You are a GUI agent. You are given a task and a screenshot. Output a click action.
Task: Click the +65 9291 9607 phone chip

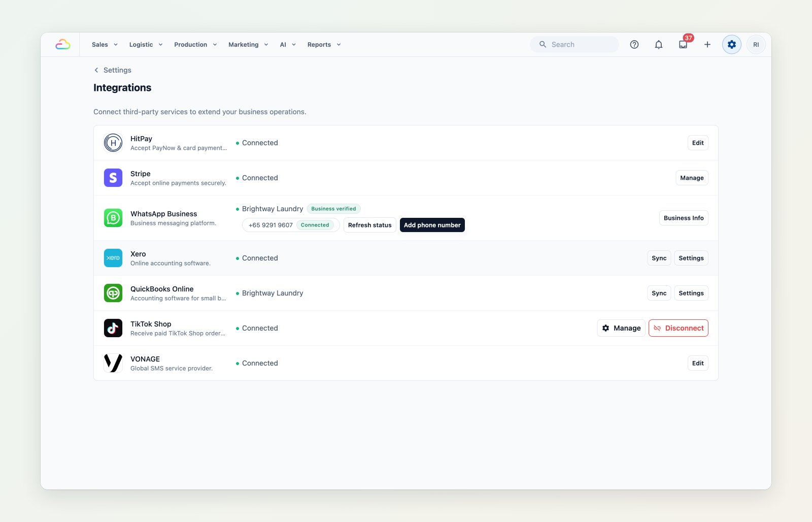coord(291,225)
